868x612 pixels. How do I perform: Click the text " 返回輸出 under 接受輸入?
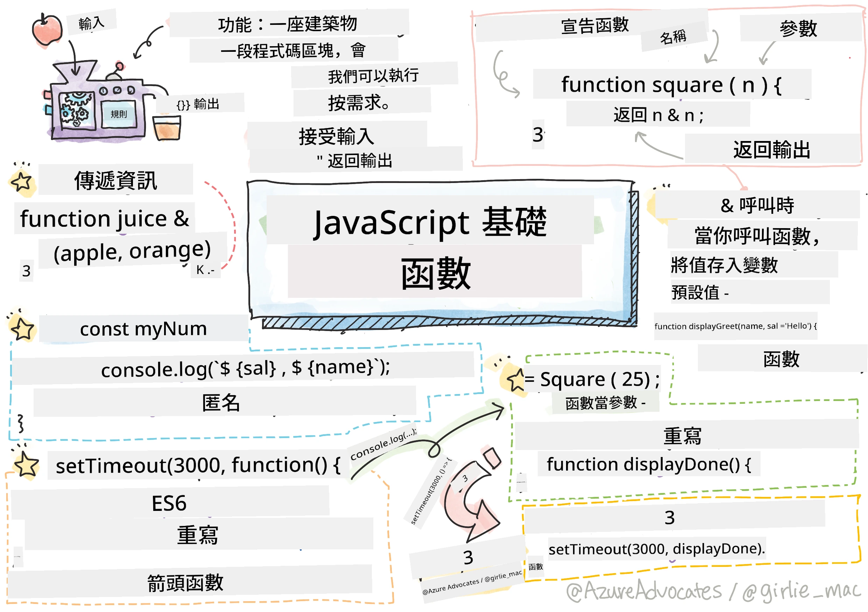(355, 161)
